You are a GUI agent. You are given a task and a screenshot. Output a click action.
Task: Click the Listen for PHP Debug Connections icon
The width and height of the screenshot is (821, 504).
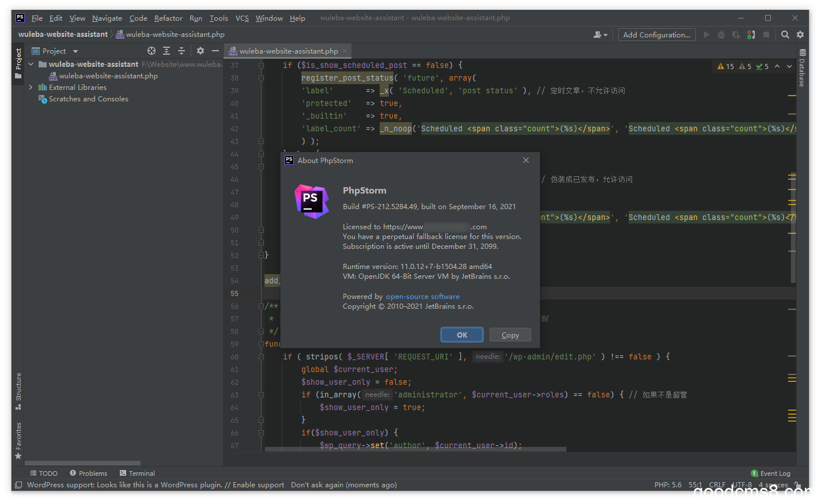751,35
